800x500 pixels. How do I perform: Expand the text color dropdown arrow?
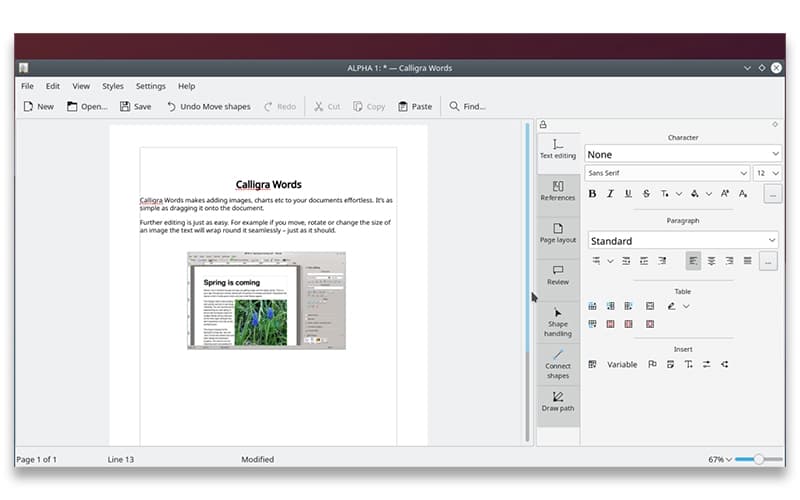click(679, 194)
